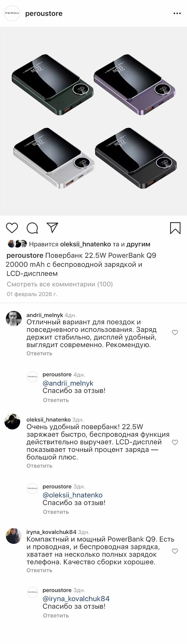Open the @iryna_kovalchuk84 mention link

[76, 599]
